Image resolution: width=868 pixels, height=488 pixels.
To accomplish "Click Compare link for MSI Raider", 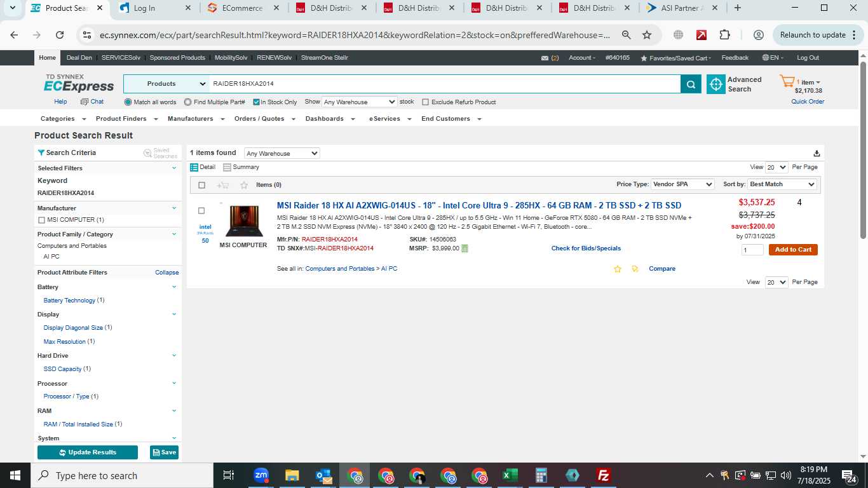I will (x=662, y=269).
